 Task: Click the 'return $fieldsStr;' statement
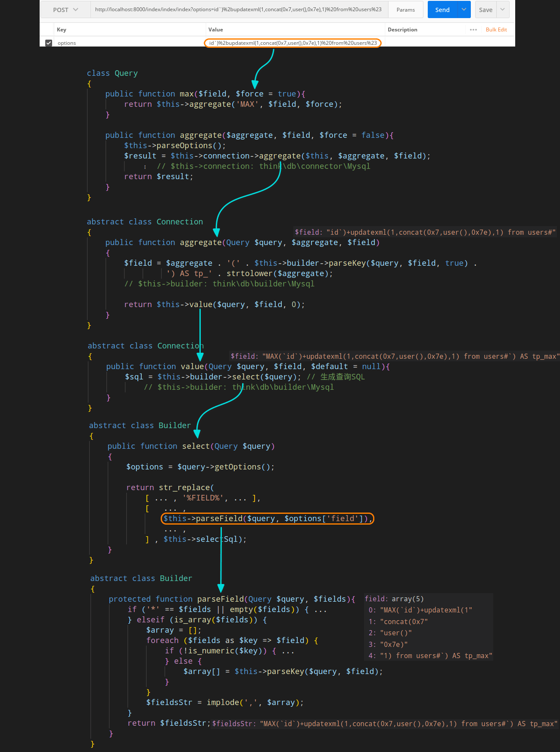click(x=169, y=723)
